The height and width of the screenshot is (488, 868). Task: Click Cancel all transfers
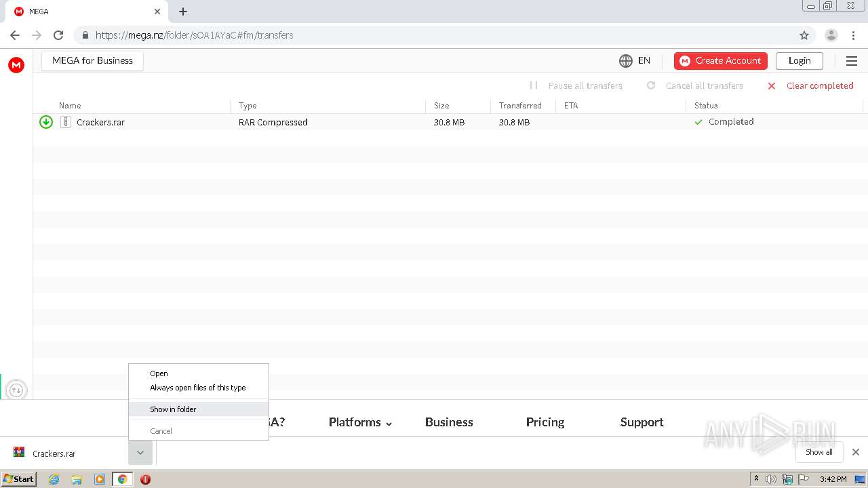pyautogui.click(x=695, y=85)
